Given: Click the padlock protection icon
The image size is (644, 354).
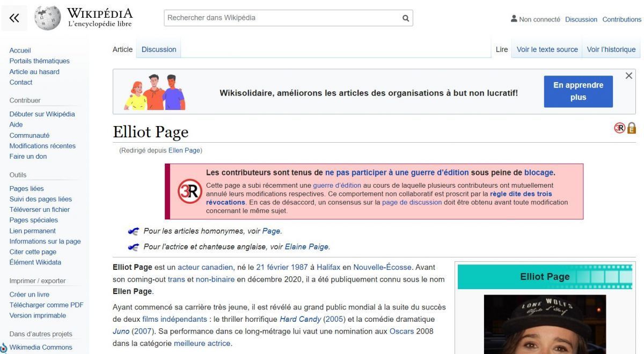Looking at the screenshot, I should click(632, 128).
